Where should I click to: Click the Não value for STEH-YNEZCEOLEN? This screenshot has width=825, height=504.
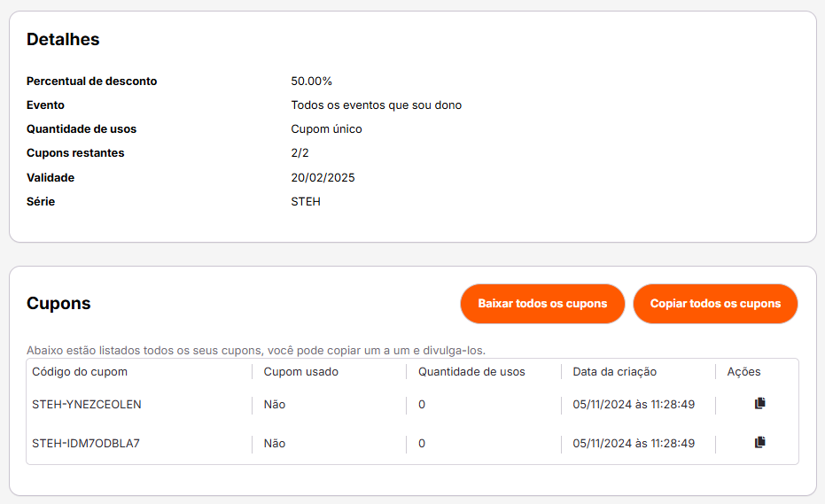click(275, 405)
